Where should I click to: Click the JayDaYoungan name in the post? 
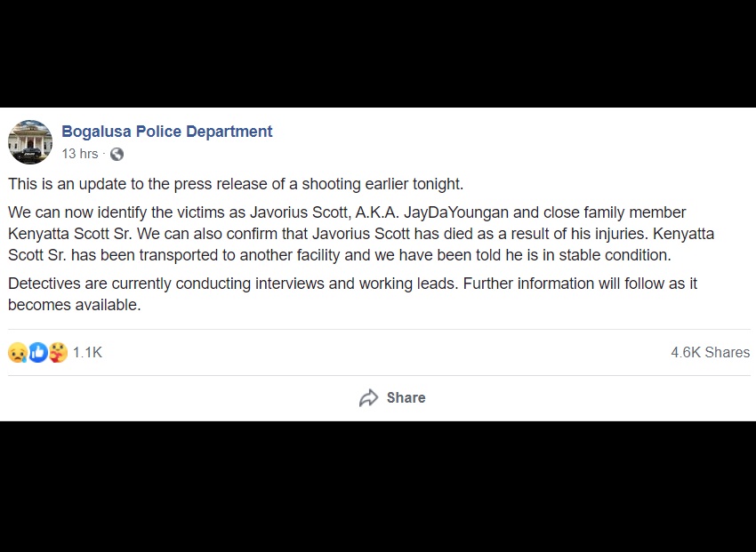click(456, 212)
